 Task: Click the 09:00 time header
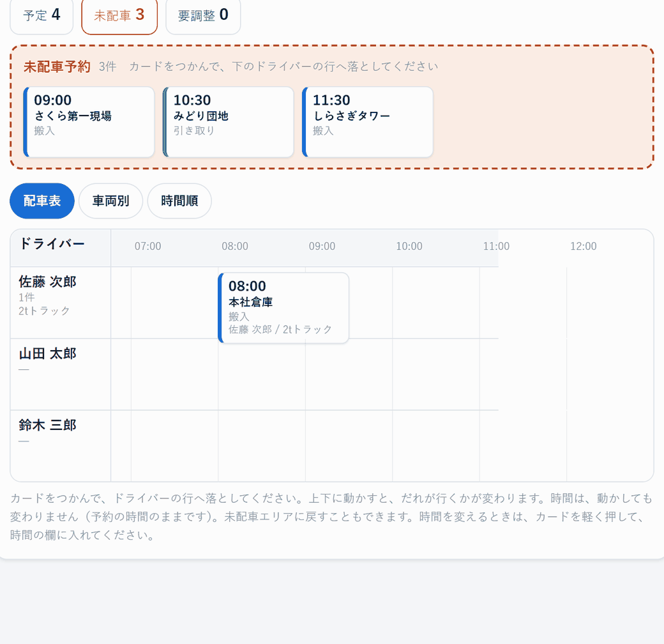pyautogui.click(x=322, y=246)
